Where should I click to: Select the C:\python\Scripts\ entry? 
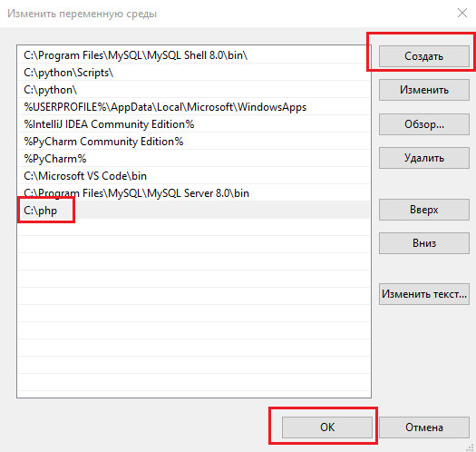pos(194,73)
